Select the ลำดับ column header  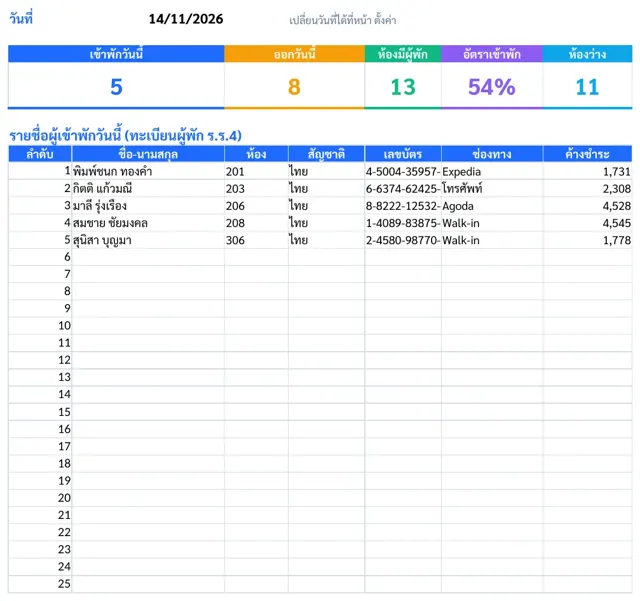[x=40, y=154]
